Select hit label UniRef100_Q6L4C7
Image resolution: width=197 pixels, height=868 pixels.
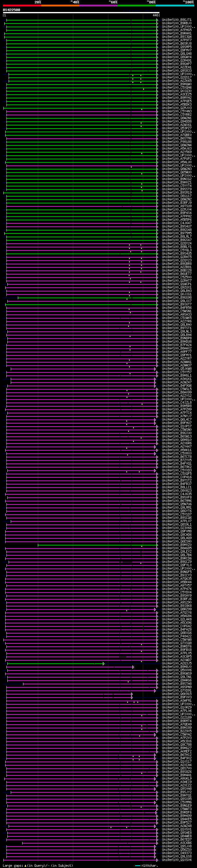176,419
